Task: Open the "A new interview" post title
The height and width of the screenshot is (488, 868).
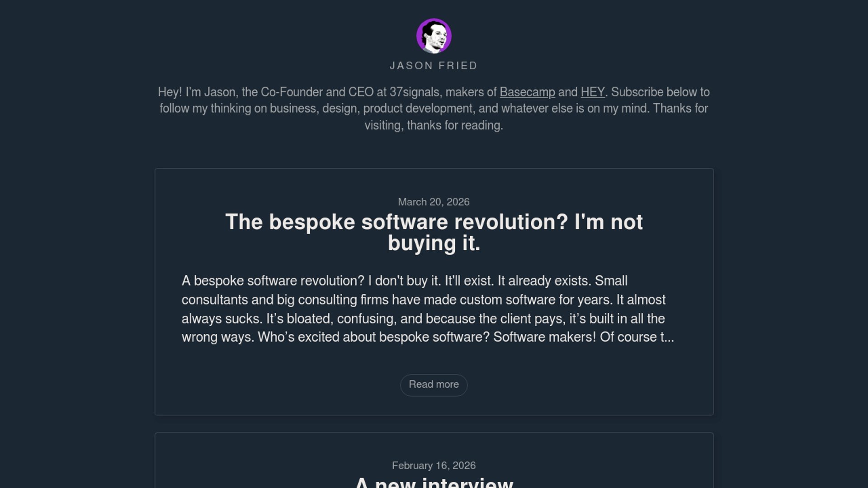Action: tap(434, 483)
